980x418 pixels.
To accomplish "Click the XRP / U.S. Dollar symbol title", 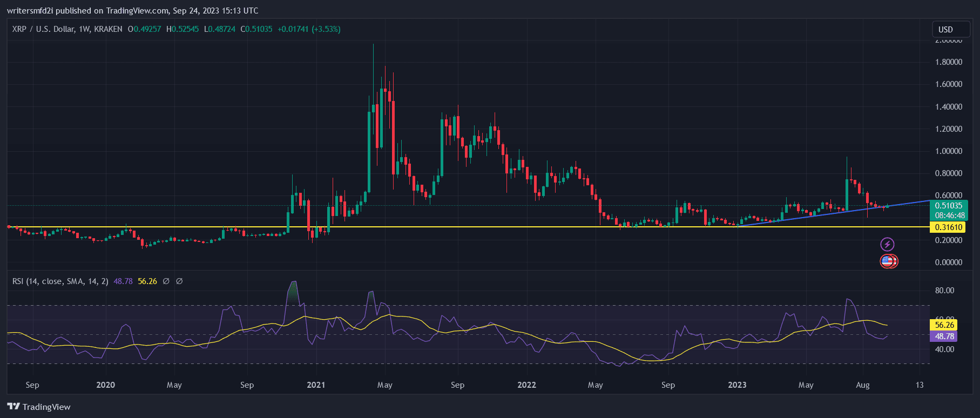I will tap(67, 29).
